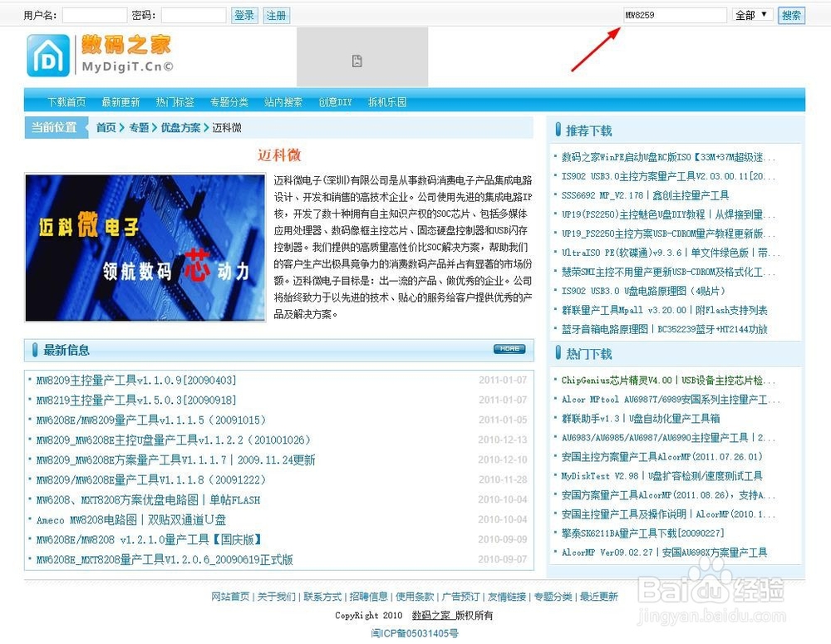The width and height of the screenshot is (831, 644).
Task: Open MW8209_MW6208E方案量产工具V1.1.1.7 link
Action: [175, 460]
